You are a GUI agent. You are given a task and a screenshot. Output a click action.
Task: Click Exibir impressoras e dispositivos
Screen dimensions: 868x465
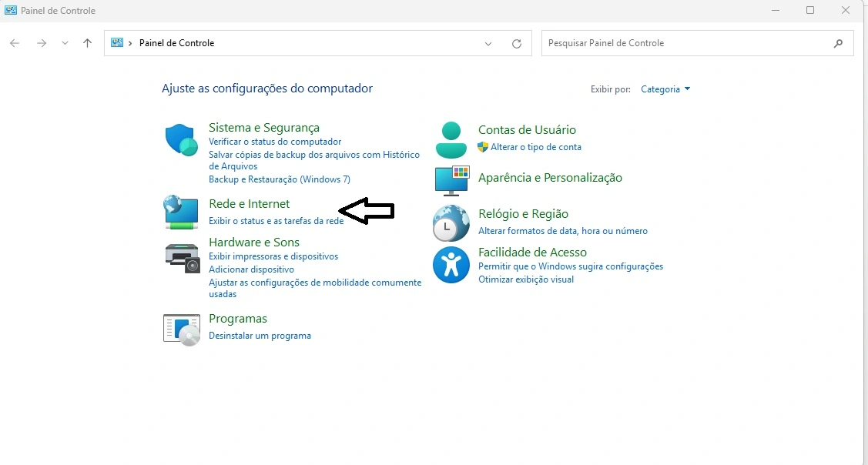pyautogui.click(x=273, y=256)
